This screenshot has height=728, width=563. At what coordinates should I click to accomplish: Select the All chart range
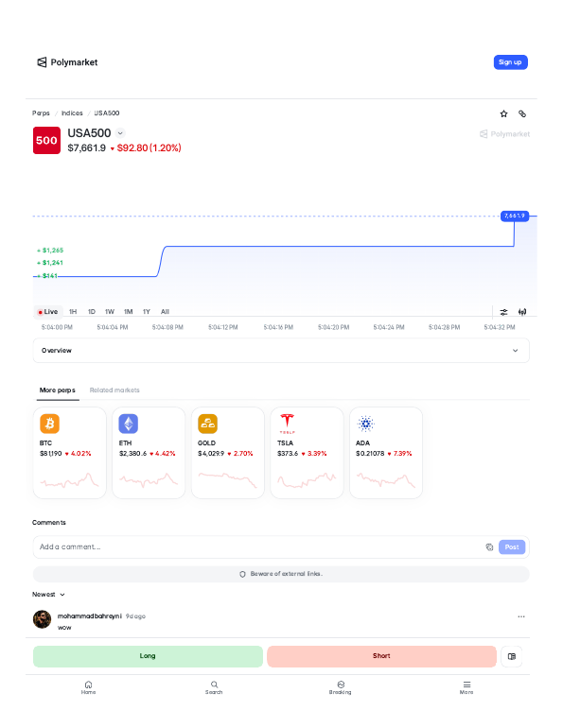click(x=165, y=312)
